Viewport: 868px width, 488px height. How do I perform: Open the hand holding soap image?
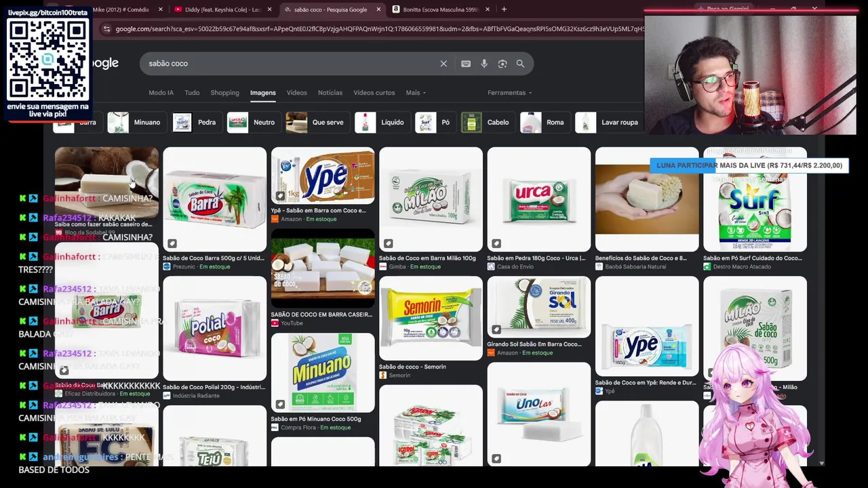click(647, 199)
